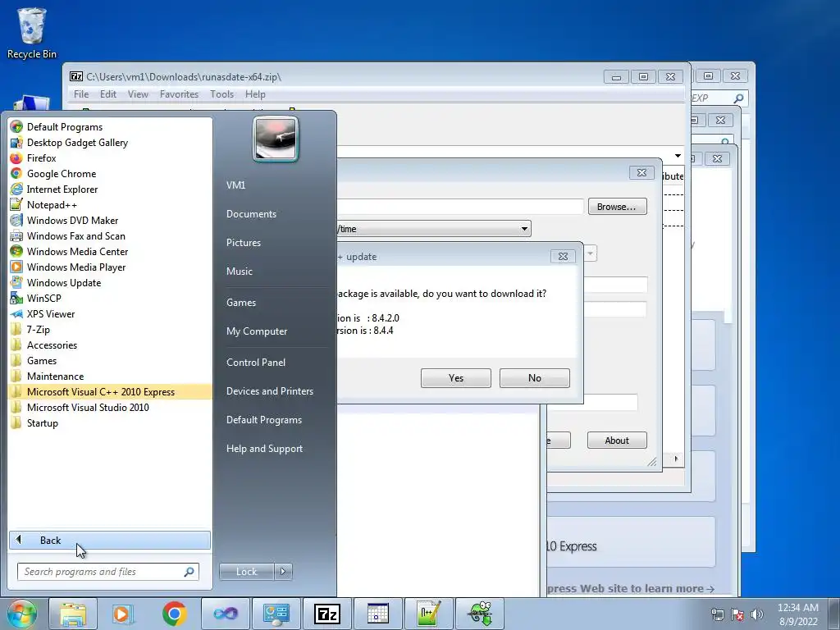Open the Recycle Bin on desktop
This screenshot has width=840, height=630.
[32, 33]
